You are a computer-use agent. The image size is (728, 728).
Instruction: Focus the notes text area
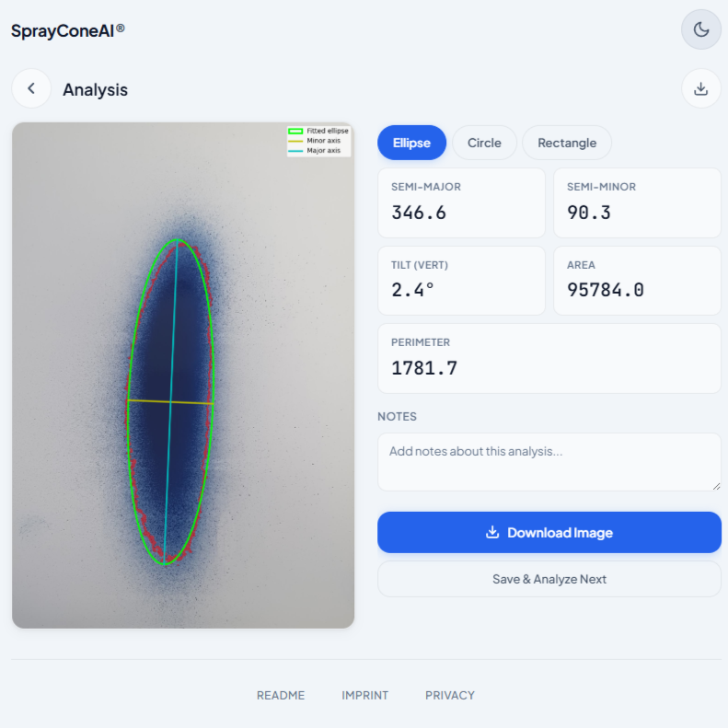click(x=549, y=462)
